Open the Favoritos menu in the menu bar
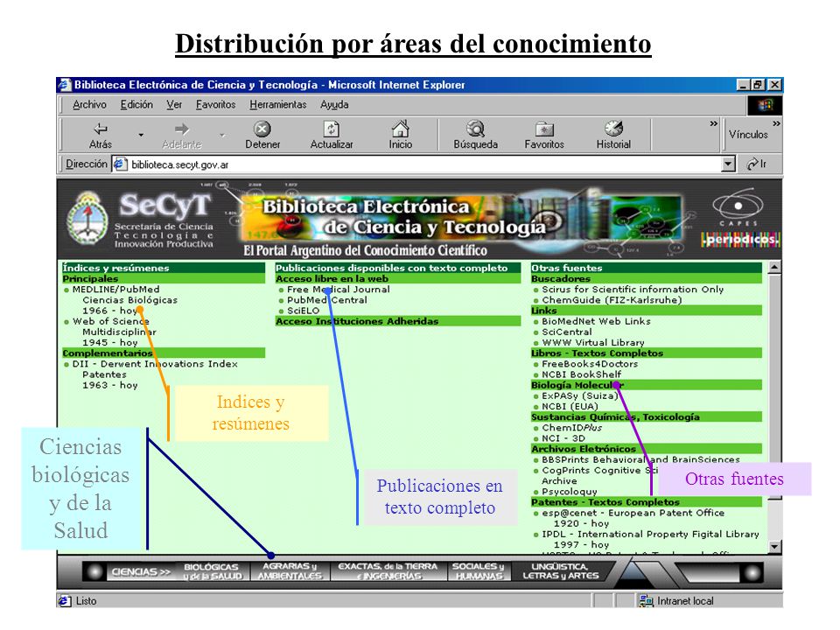The width and height of the screenshot is (840, 630). [x=215, y=104]
